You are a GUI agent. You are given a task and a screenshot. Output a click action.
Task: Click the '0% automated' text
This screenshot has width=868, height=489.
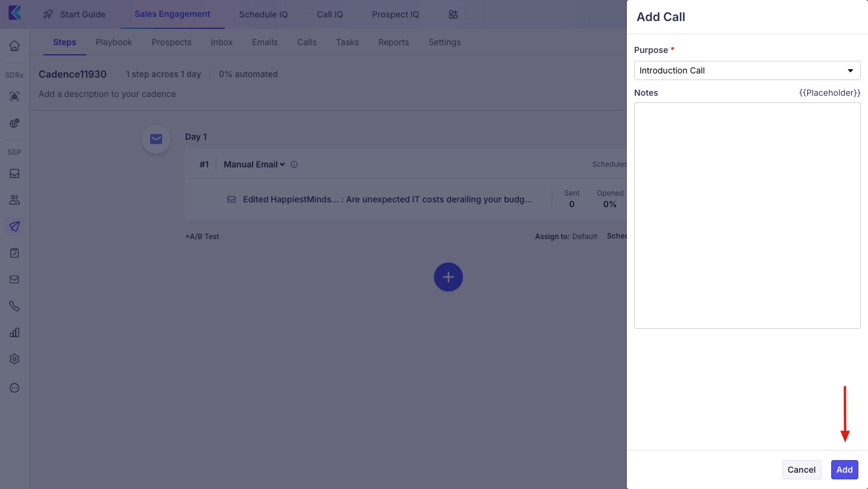click(248, 74)
